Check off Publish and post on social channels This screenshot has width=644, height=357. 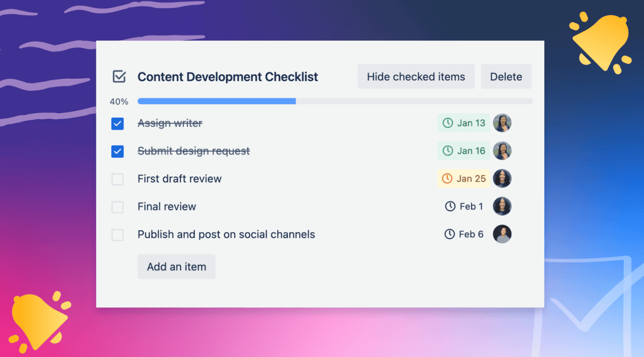click(117, 235)
